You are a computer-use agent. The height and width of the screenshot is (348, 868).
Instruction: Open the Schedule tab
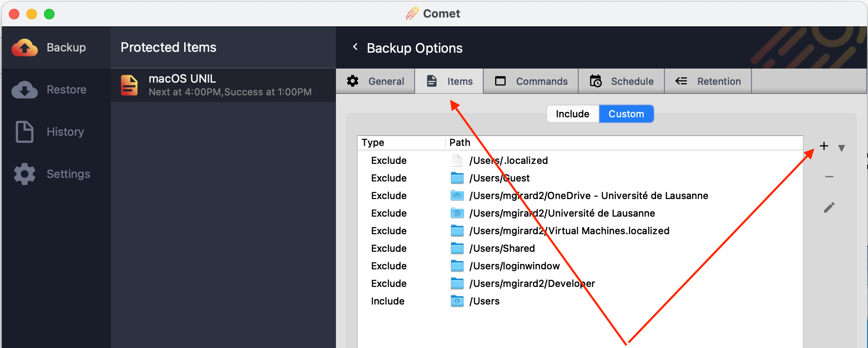click(x=621, y=81)
